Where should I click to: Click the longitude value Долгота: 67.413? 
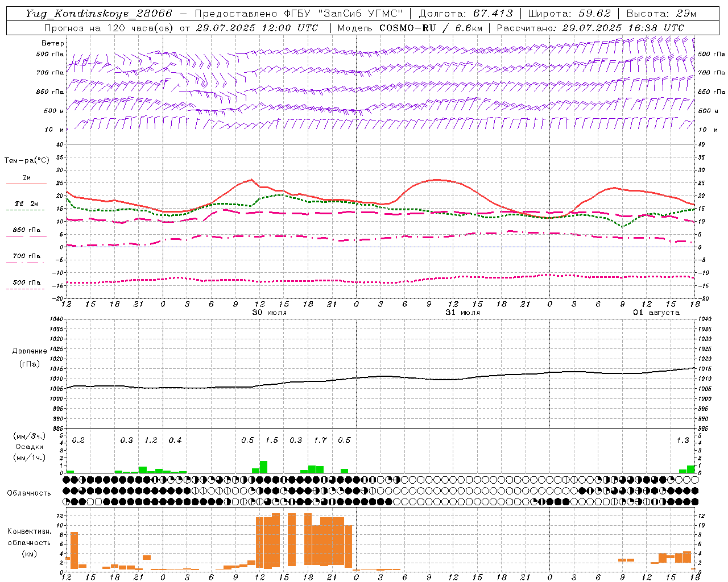click(x=466, y=14)
